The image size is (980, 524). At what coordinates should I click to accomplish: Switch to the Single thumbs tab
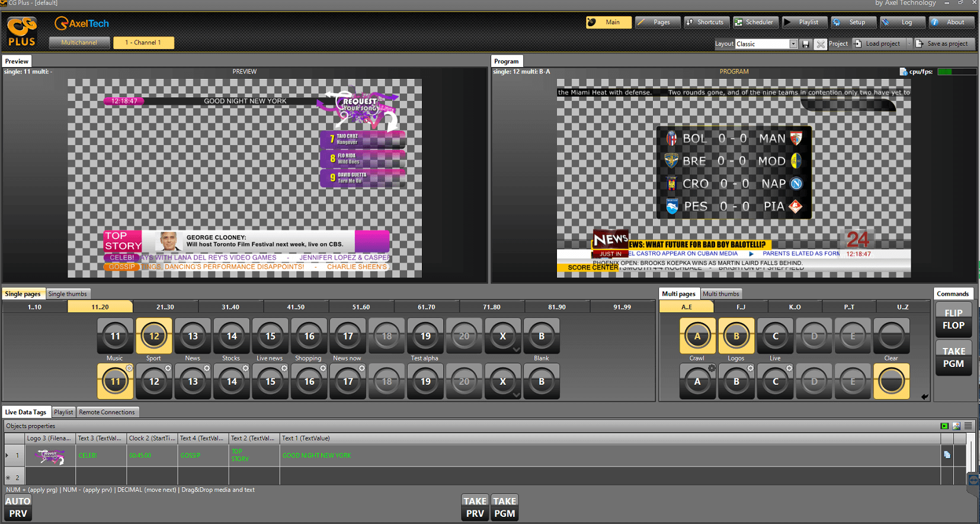click(x=68, y=294)
